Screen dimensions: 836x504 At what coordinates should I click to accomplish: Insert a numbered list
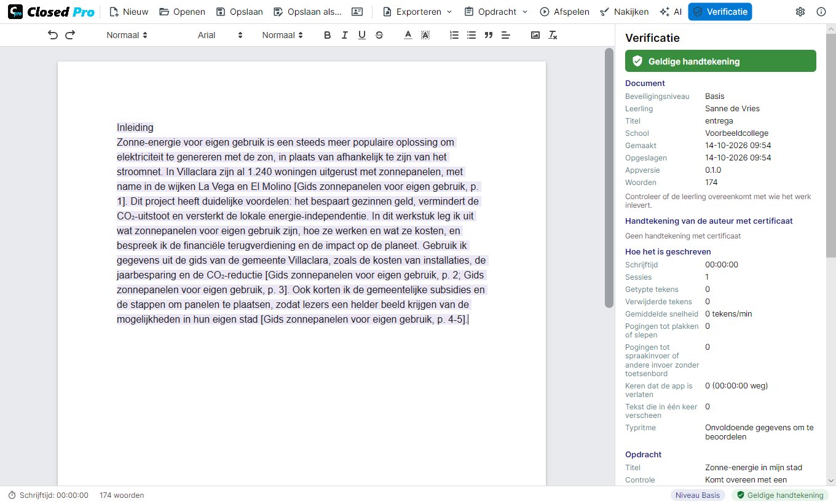pos(454,35)
